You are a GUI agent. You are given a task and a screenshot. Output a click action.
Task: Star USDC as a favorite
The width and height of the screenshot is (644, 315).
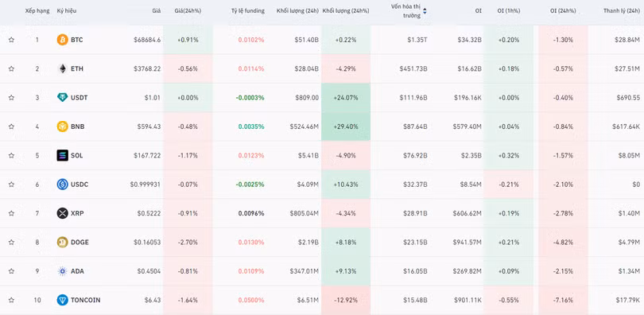(11, 185)
